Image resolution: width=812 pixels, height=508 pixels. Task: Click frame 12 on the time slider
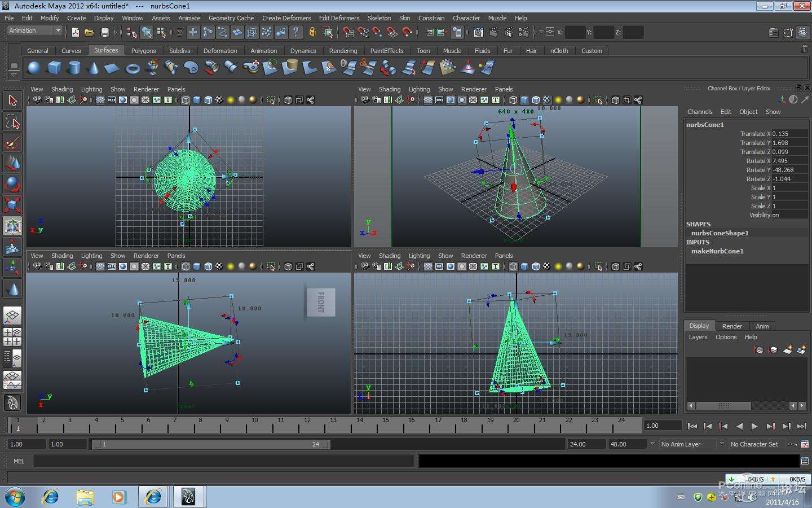pos(307,423)
